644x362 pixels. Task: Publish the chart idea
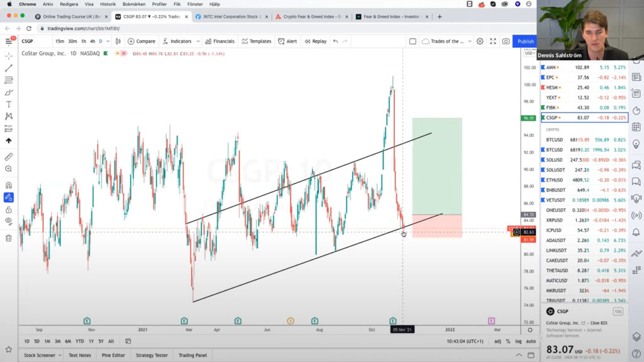[525, 41]
